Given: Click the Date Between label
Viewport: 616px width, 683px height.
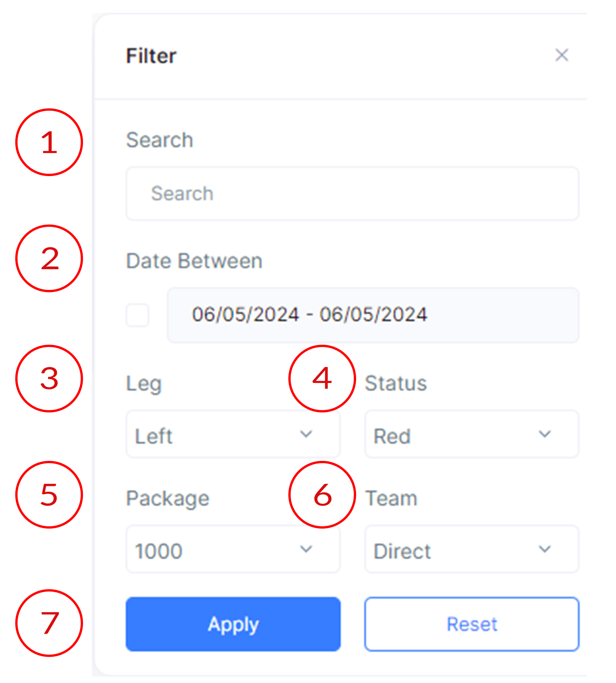Looking at the screenshot, I should tap(194, 261).
